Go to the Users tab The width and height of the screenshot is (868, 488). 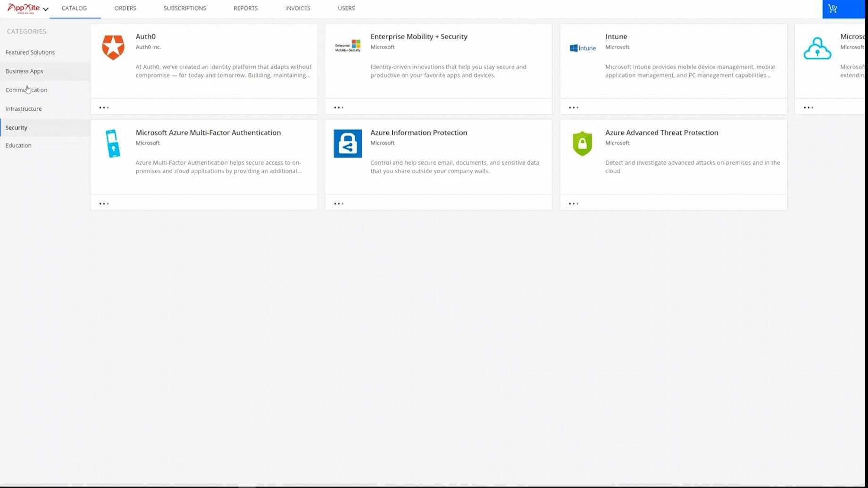[x=346, y=8]
